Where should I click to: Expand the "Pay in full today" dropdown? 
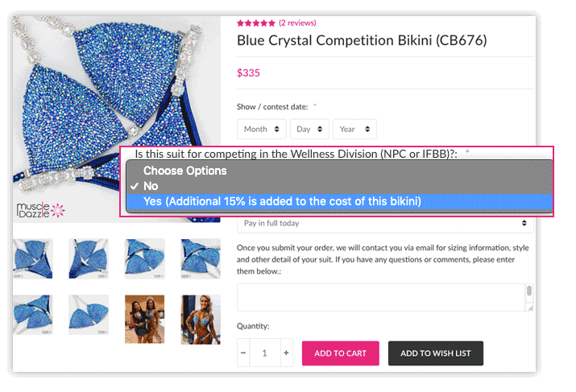[385, 224]
